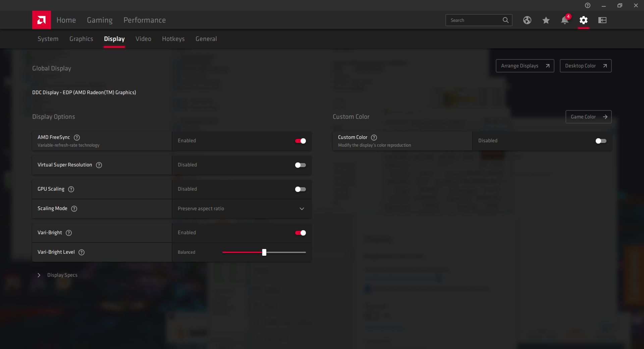Switch to General settings tab

(x=206, y=39)
